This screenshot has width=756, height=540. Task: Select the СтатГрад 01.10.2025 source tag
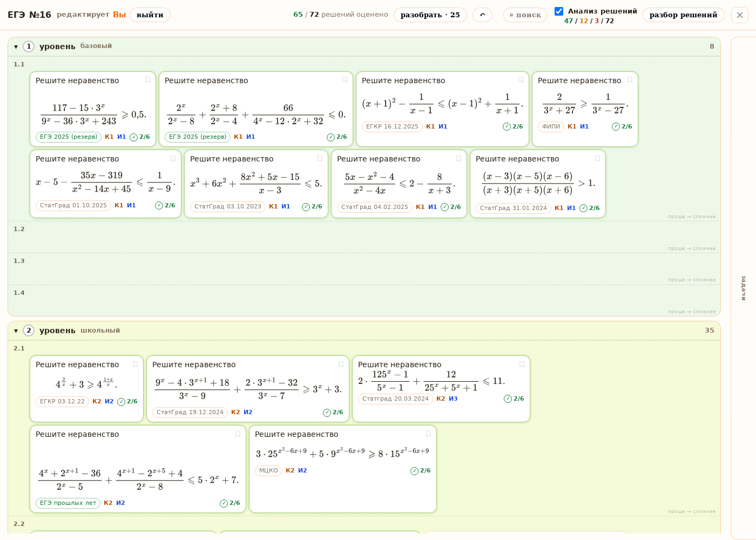click(x=73, y=205)
